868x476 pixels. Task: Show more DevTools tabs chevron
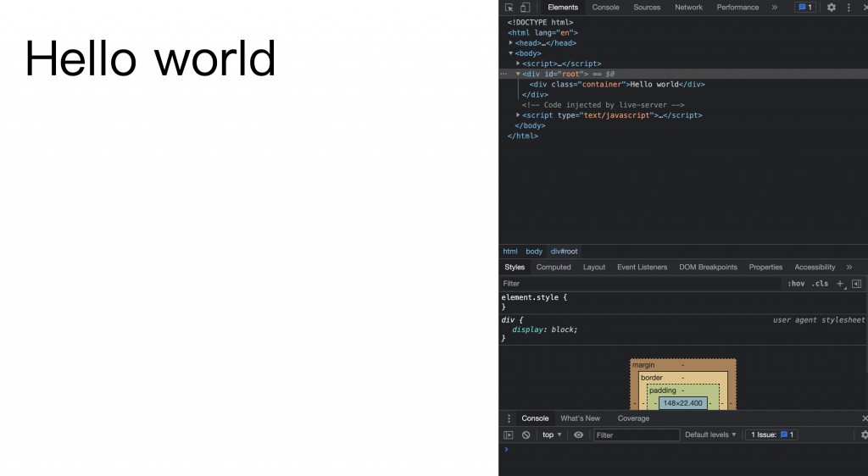(x=775, y=7)
